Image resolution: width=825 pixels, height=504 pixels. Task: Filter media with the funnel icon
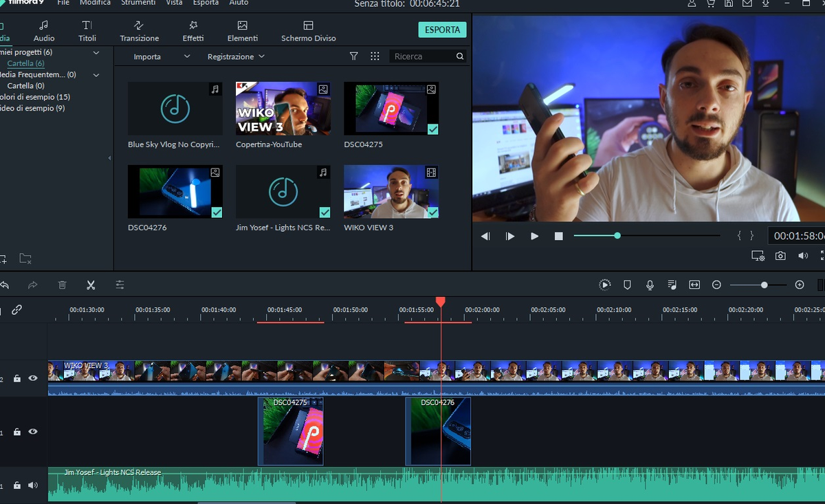coord(354,56)
